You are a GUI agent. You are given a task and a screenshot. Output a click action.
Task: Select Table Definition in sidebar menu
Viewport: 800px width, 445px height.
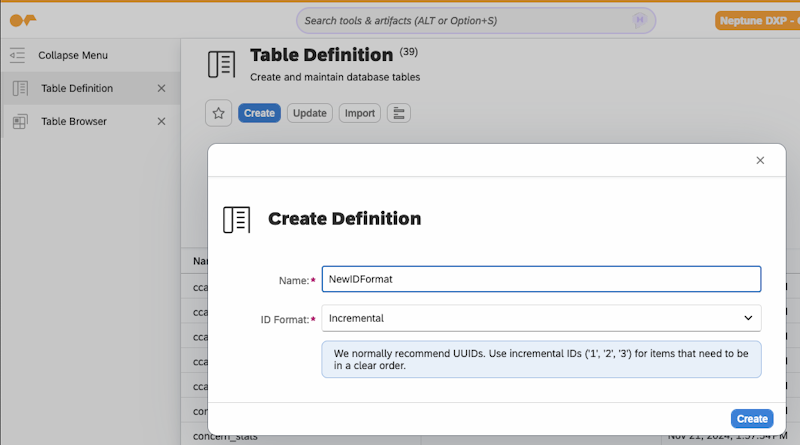tap(77, 88)
